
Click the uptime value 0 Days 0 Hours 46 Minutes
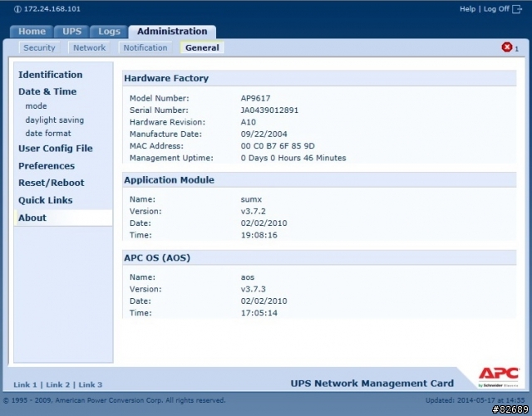click(293, 158)
